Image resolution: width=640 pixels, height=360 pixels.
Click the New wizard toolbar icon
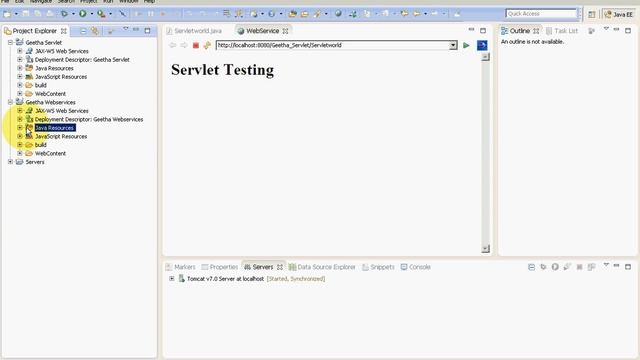7,13
